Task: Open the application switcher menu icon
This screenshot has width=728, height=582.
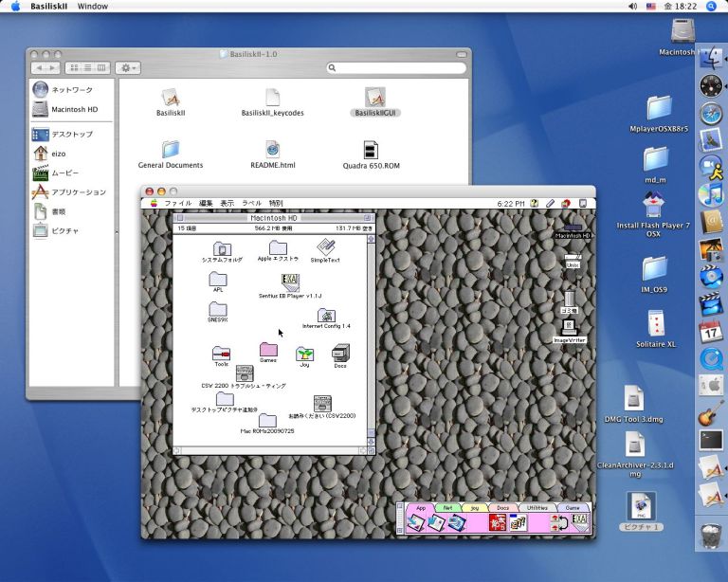Action: coord(583,203)
